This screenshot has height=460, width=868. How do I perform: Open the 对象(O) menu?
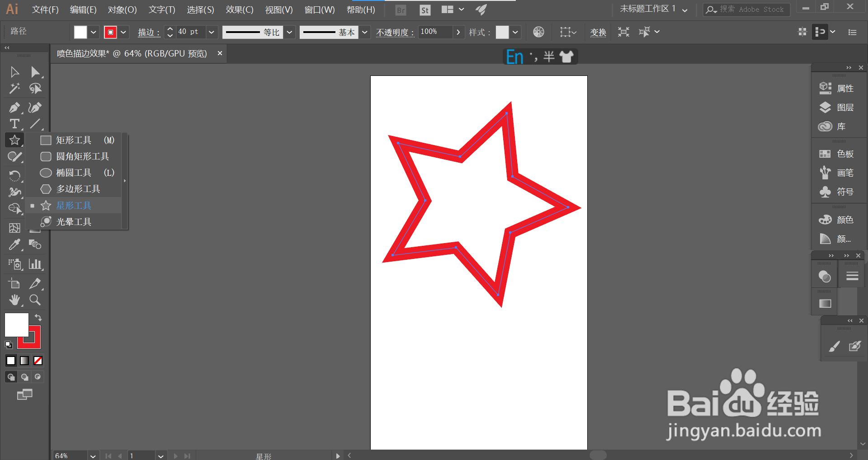point(122,10)
